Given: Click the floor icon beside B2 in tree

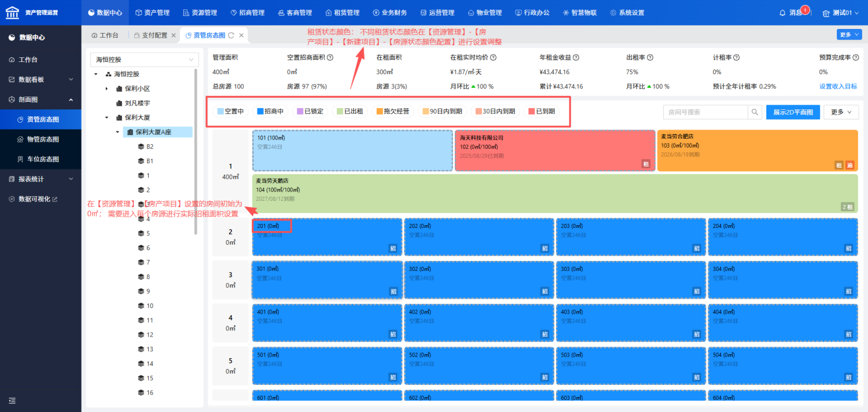Looking at the screenshot, I should [x=141, y=146].
